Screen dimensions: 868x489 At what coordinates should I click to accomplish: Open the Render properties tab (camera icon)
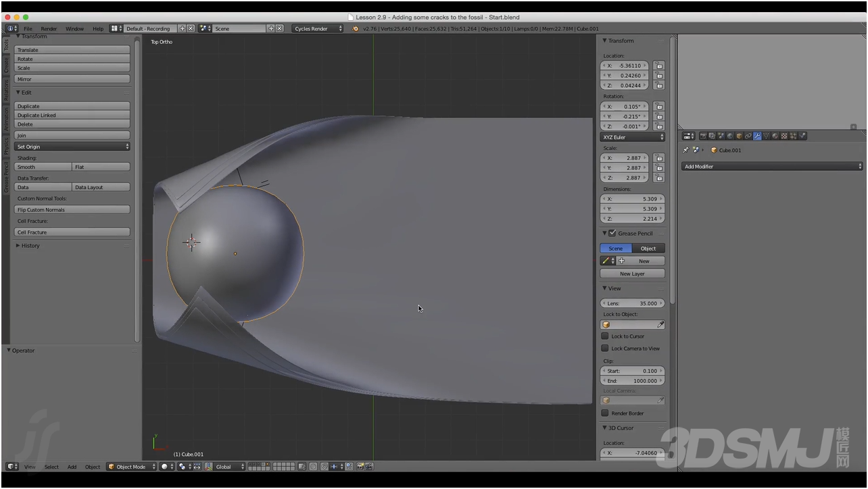pyautogui.click(x=704, y=136)
